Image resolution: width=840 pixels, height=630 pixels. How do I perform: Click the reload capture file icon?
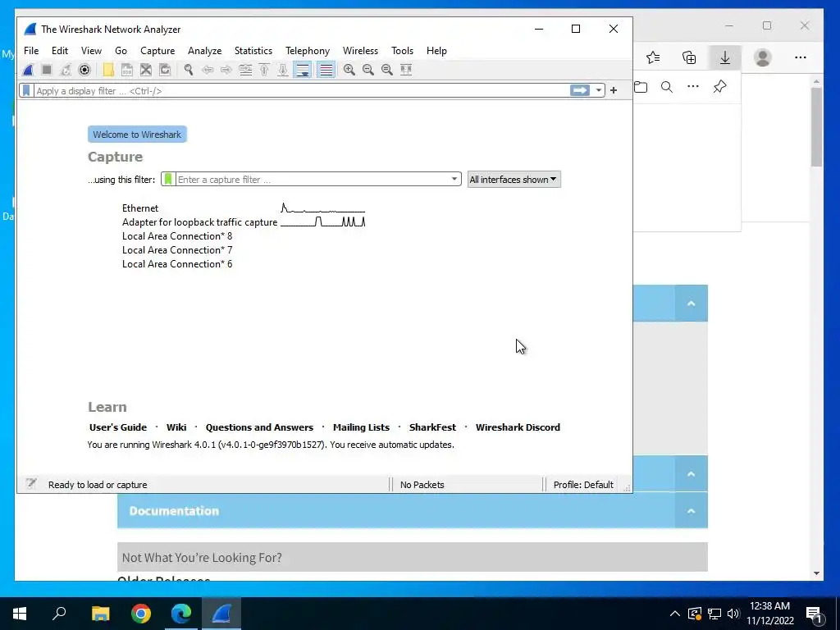(x=165, y=70)
